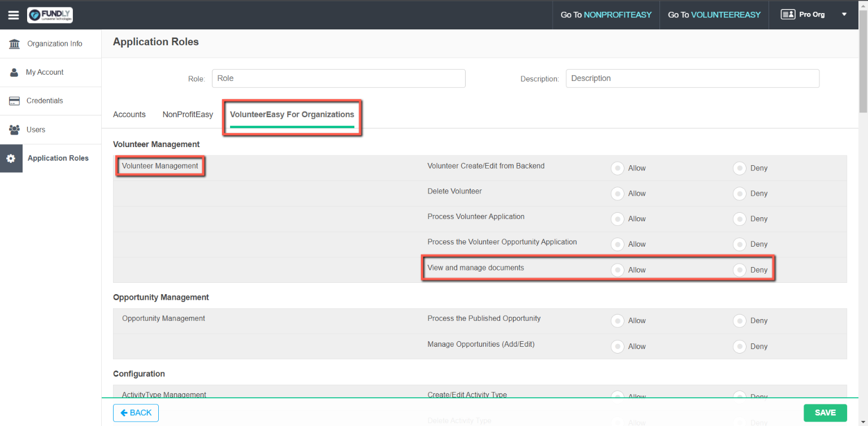Click the Opportunity Management section heading
This screenshot has height=426, width=868.
click(161, 298)
